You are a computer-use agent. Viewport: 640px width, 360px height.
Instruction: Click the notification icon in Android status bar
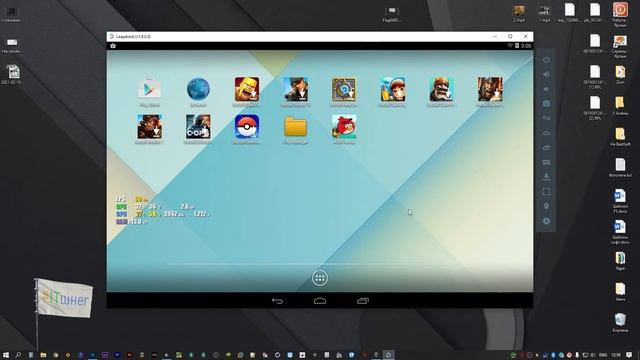pos(113,46)
